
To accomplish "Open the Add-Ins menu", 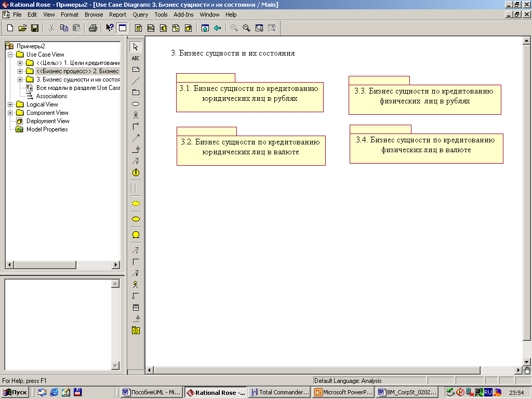I will [x=183, y=15].
